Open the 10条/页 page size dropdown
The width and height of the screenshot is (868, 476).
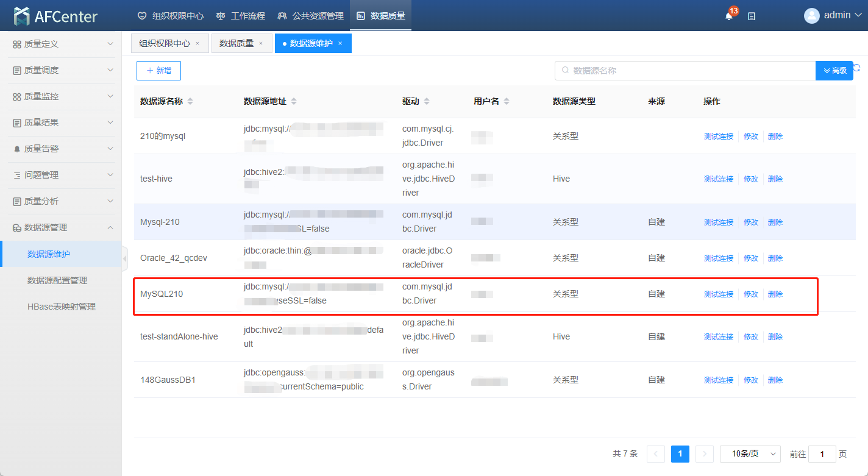pyautogui.click(x=750, y=454)
